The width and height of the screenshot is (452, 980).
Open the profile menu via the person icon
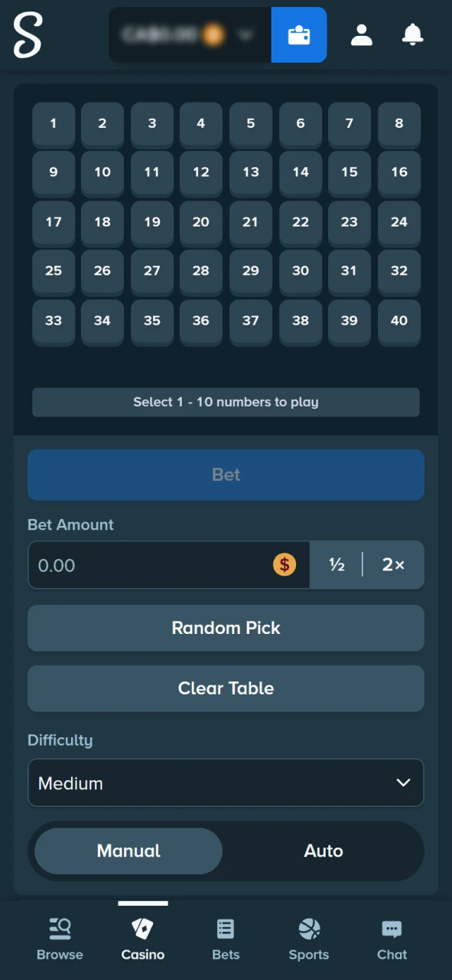tap(361, 34)
